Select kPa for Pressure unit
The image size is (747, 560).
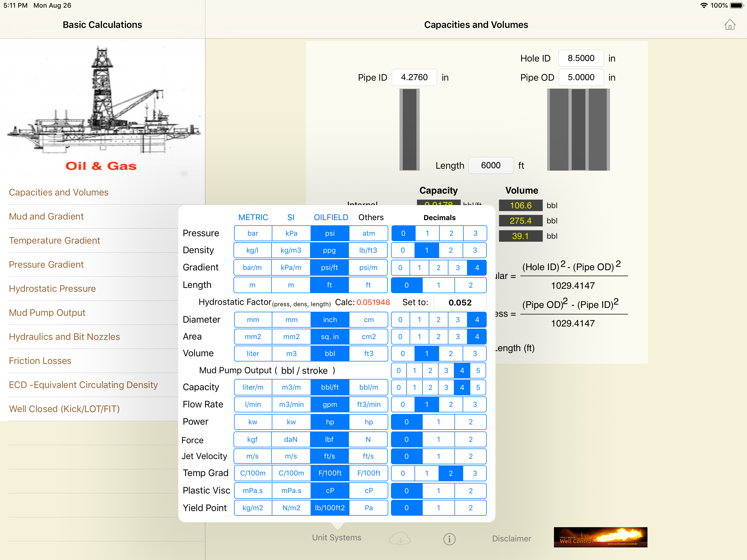pos(291,234)
